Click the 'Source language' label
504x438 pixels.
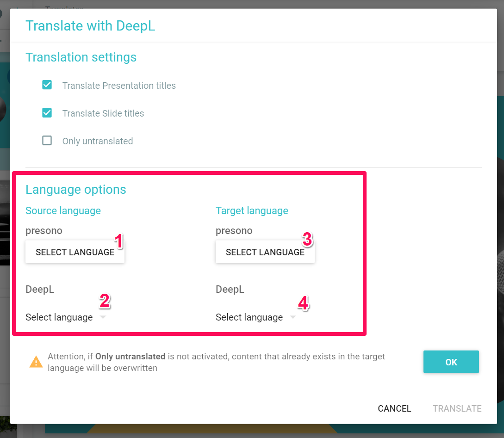[63, 210]
